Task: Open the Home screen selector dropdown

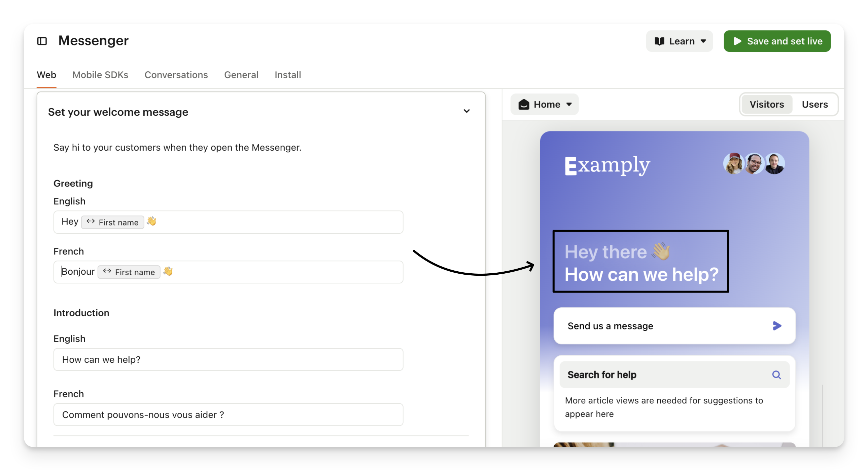Action: 569,104
